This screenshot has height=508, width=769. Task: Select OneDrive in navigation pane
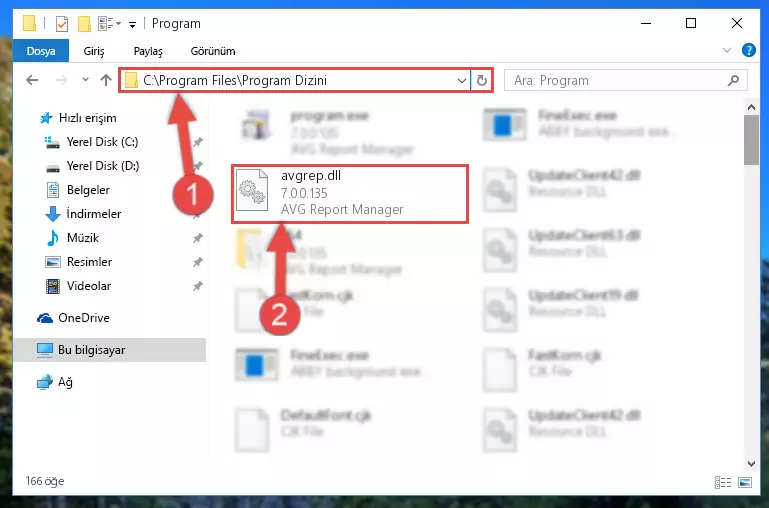tap(83, 318)
